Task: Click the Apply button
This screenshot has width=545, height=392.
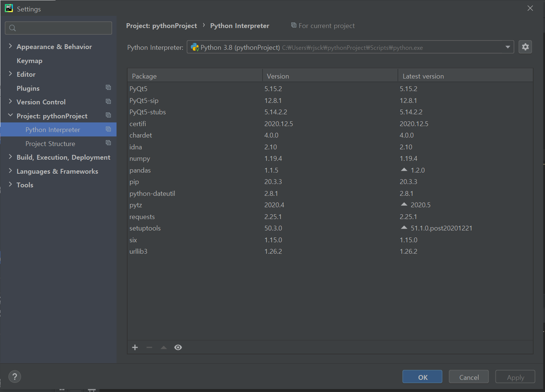Action: 515,377
